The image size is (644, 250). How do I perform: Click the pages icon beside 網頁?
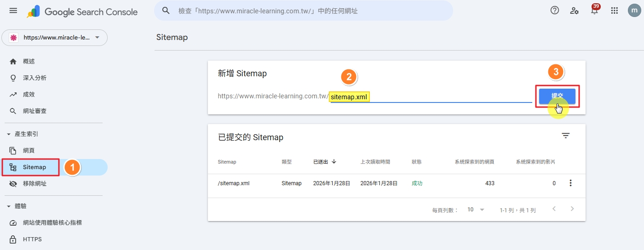[x=13, y=151]
